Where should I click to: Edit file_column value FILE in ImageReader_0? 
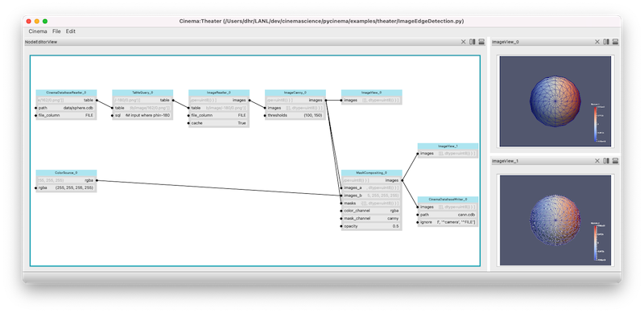242,115
